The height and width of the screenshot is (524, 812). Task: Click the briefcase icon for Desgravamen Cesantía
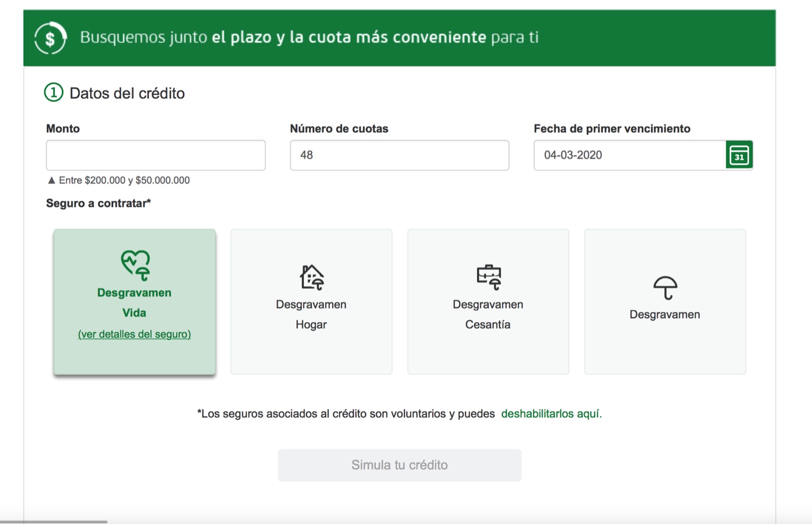(489, 277)
